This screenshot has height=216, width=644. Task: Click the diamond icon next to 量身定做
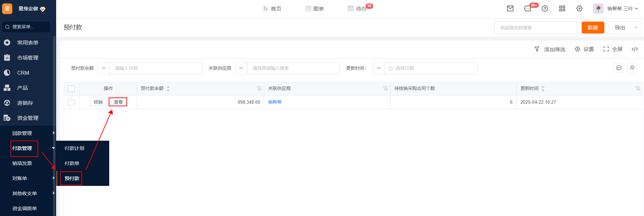point(43,9)
